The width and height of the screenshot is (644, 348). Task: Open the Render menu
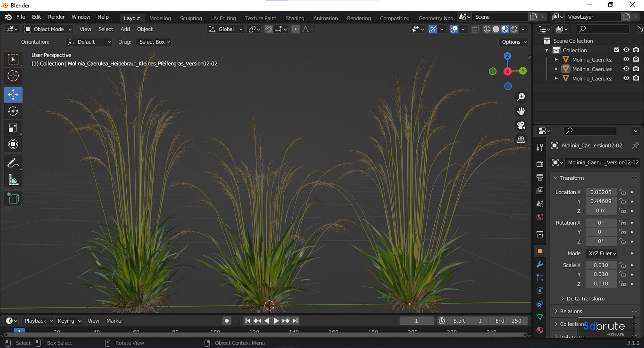(56, 17)
